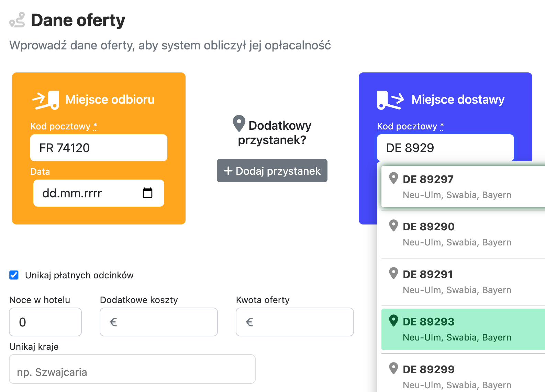Screen dimensions: 545x392
Task: Click the Kwota oferty euro field
Action: point(295,322)
